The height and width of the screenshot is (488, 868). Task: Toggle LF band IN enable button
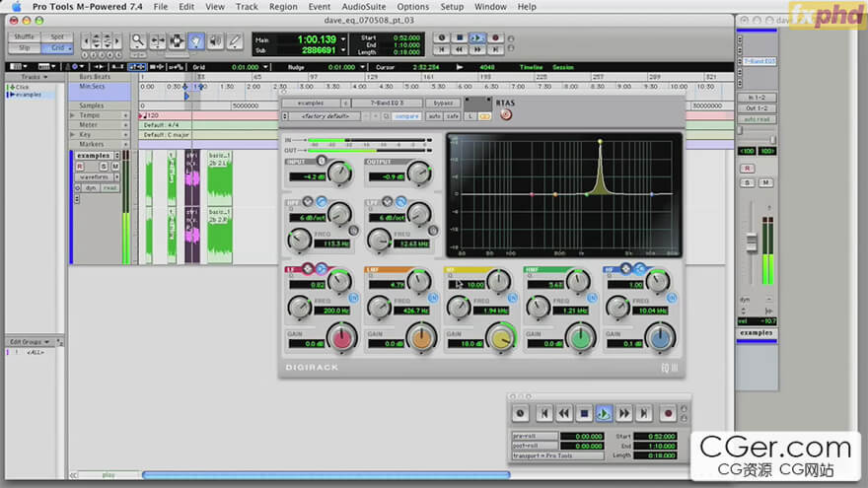[x=353, y=298]
